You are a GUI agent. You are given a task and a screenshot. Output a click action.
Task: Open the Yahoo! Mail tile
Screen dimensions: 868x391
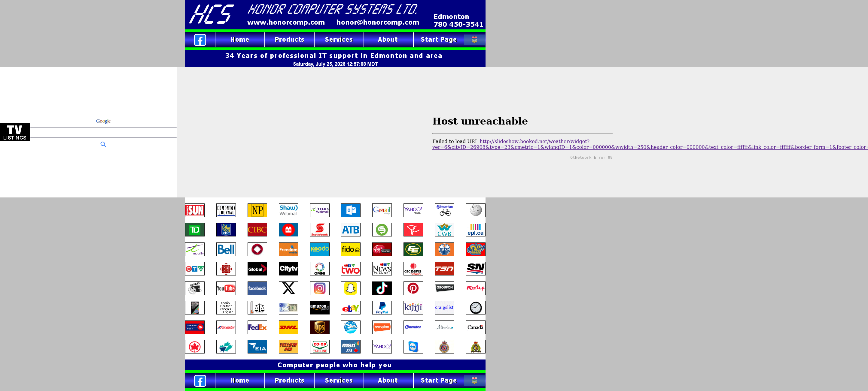point(413,210)
